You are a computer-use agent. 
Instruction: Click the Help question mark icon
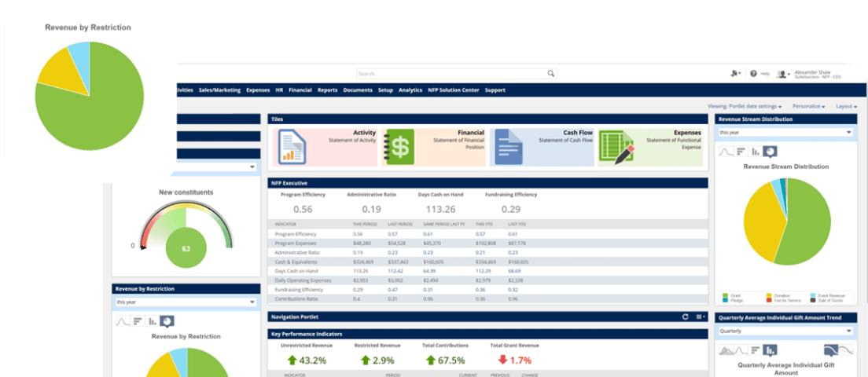753,74
